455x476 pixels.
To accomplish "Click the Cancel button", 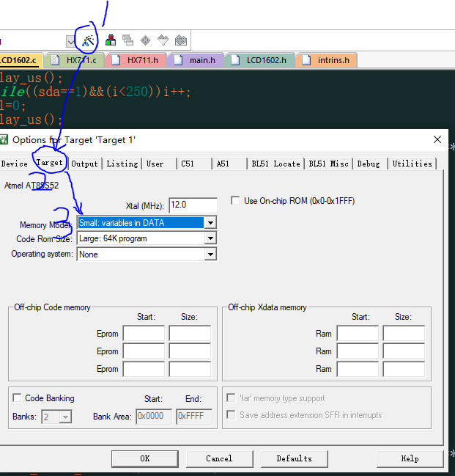I will click(219, 458).
